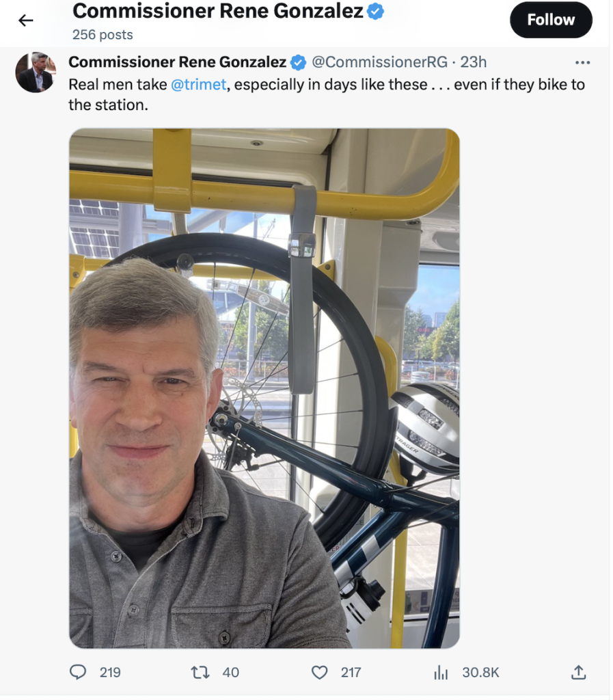Open view analytics via the bar chart icon
Screen dimensions: 613x700
click(x=439, y=673)
